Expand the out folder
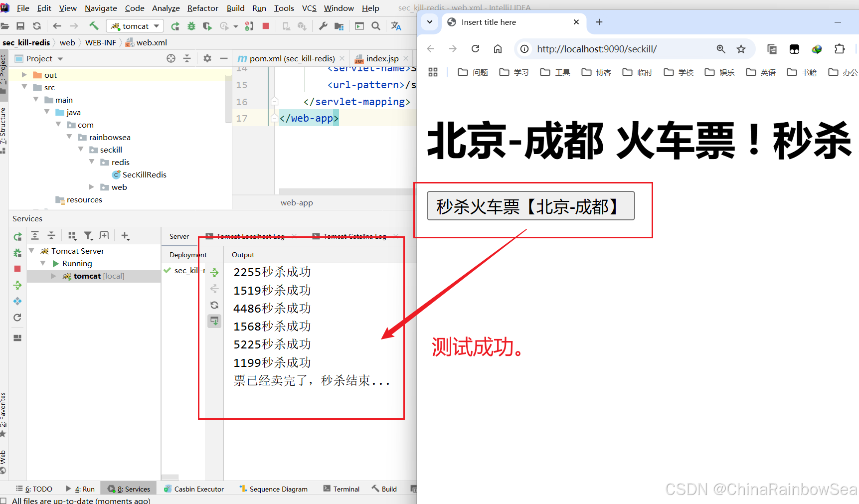This screenshot has height=504, width=859. (x=24, y=75)
